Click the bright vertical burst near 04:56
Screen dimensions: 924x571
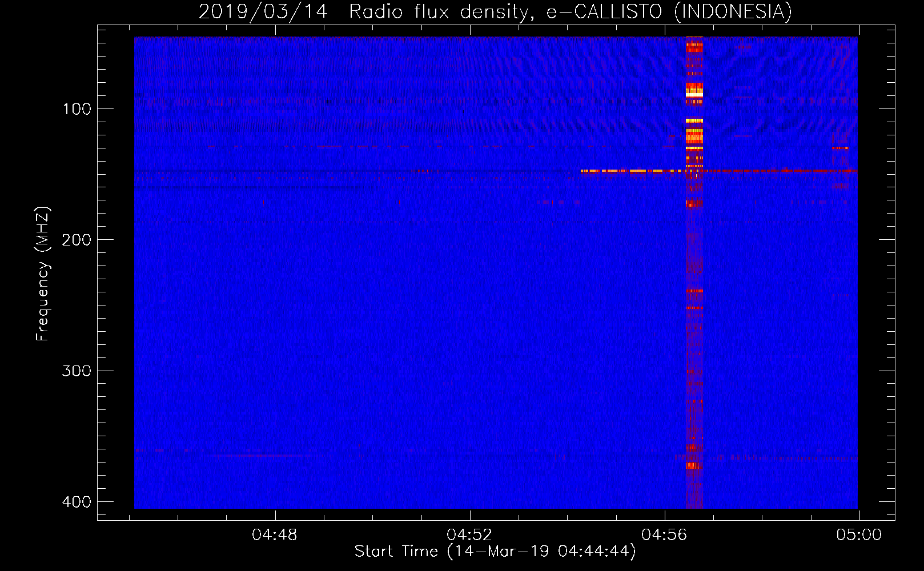[x=694, y=272]
